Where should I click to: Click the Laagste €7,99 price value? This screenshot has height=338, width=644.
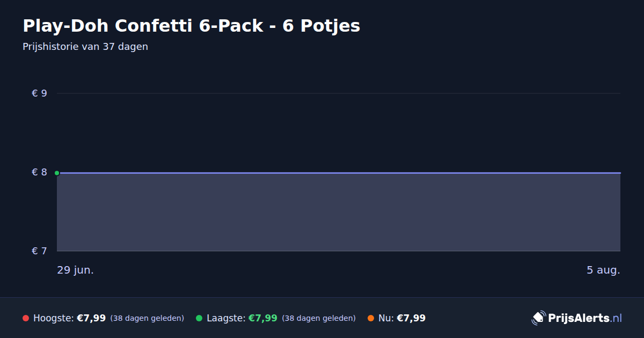[263, 318]
